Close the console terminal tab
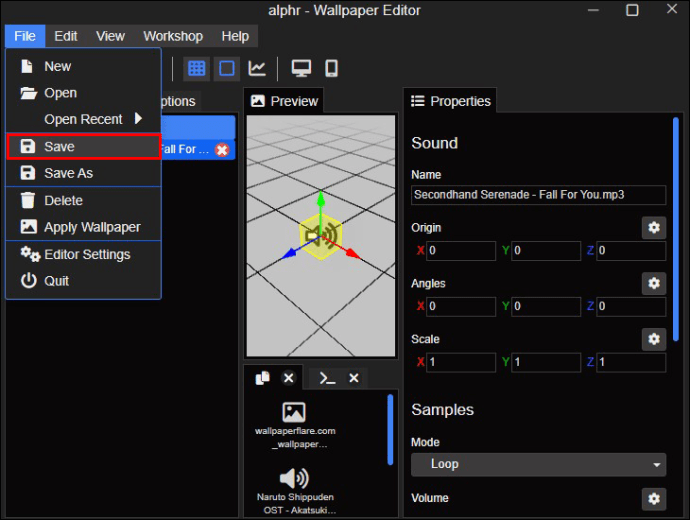Image resolution: width=690 pixels, height=520 pixels. tap(354, 378)
